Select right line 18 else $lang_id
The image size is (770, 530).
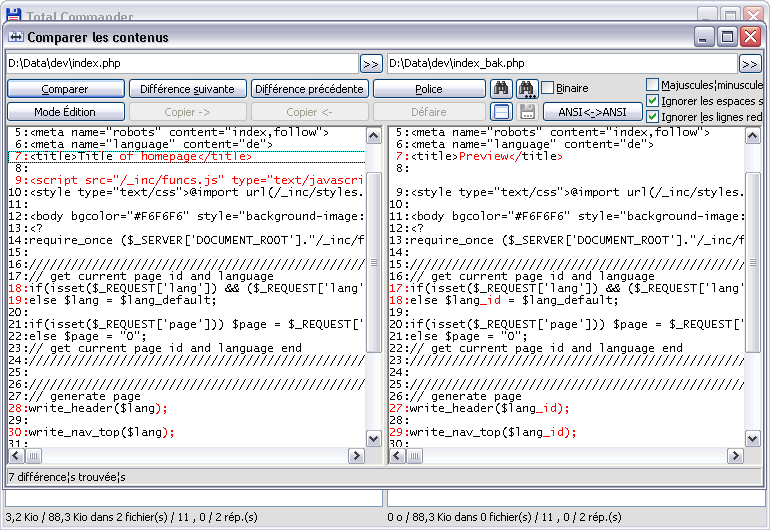[x=567, y=300]
